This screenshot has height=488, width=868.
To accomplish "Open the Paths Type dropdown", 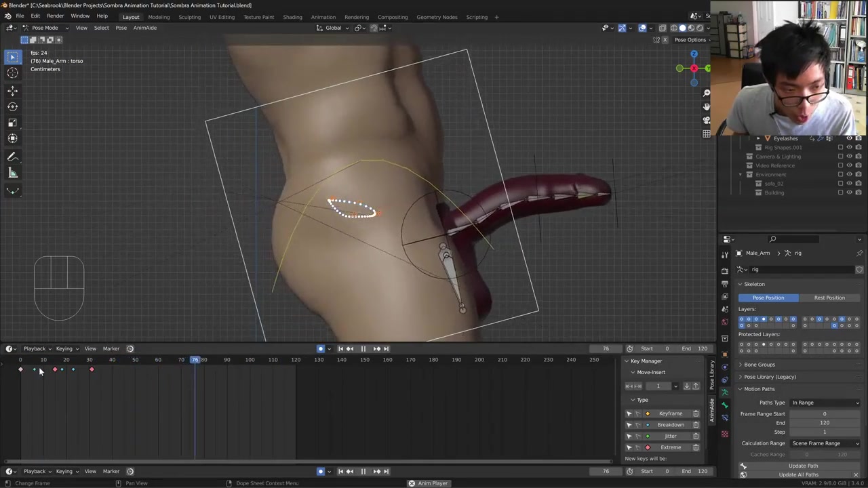I will (825, 403).
